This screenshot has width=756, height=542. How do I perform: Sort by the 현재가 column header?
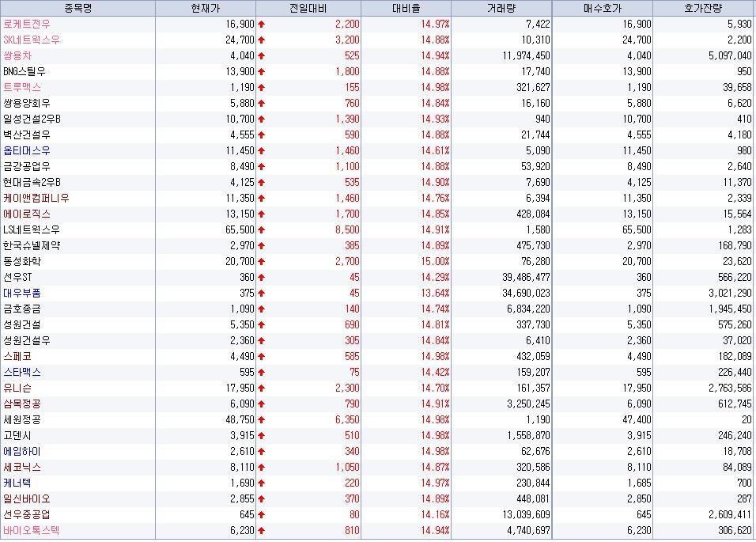206,8
